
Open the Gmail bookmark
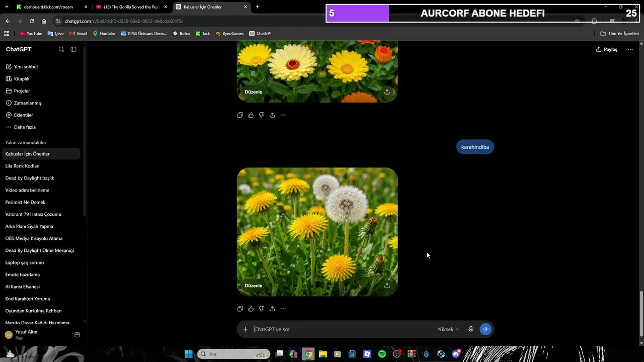(x=78, y=34)
